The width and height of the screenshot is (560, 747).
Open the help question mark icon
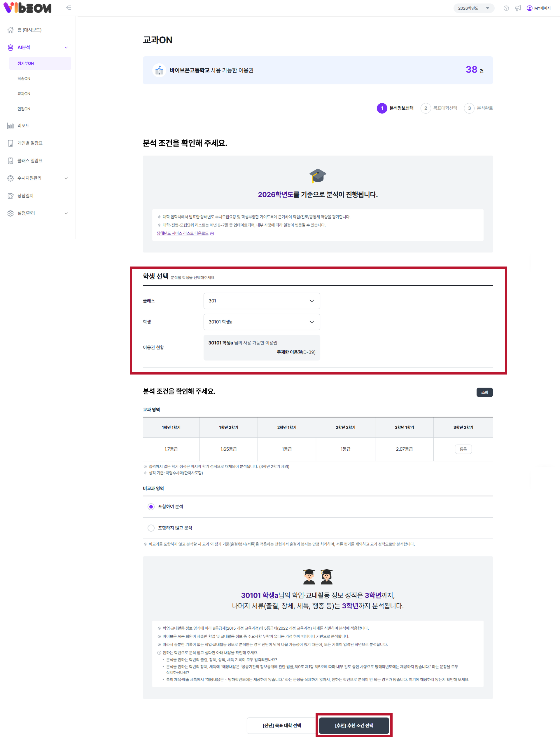(x=506, y=8)
